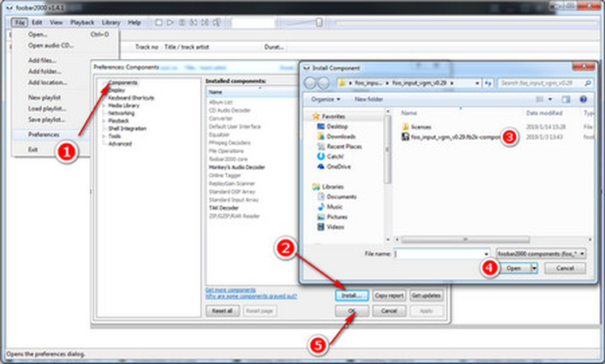Click the search magnifier icon in Install Component

(588, 83)
